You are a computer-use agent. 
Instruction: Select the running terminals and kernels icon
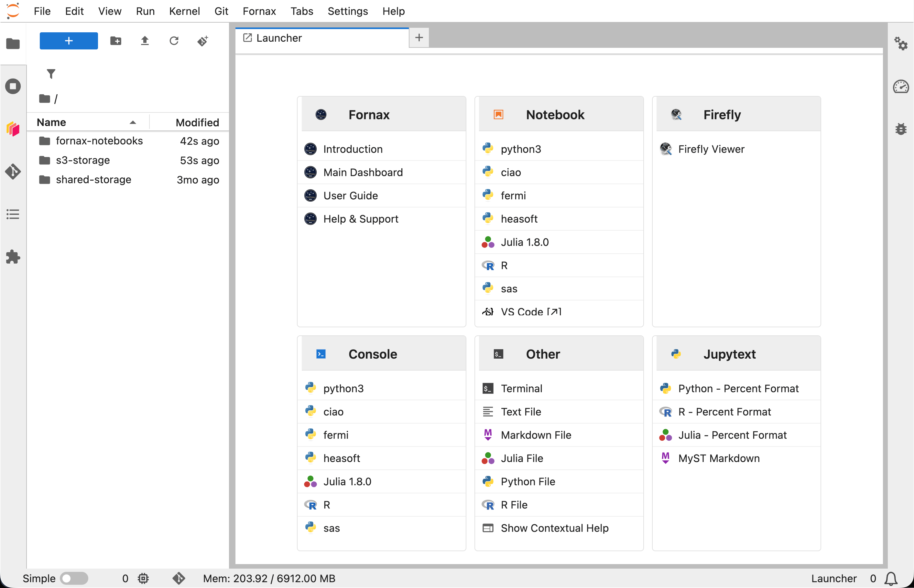[13, 86]
